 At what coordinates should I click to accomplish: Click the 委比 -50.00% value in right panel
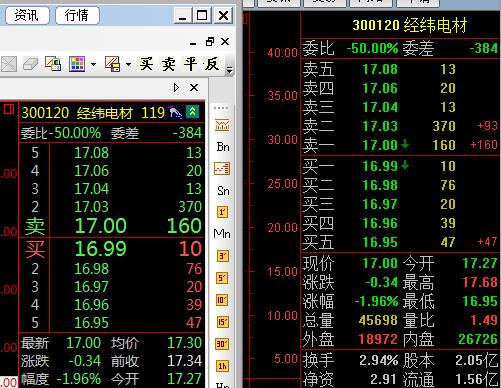point(372,49)
